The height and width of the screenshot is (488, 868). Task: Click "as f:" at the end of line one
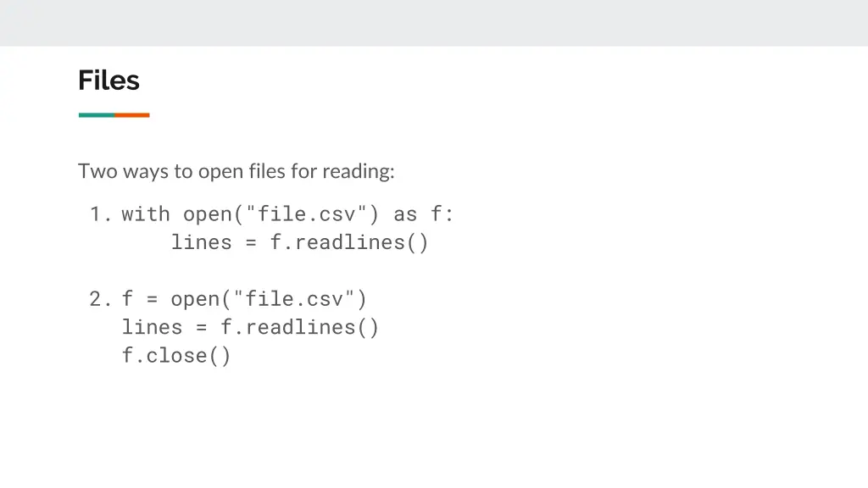click(424, 214)
